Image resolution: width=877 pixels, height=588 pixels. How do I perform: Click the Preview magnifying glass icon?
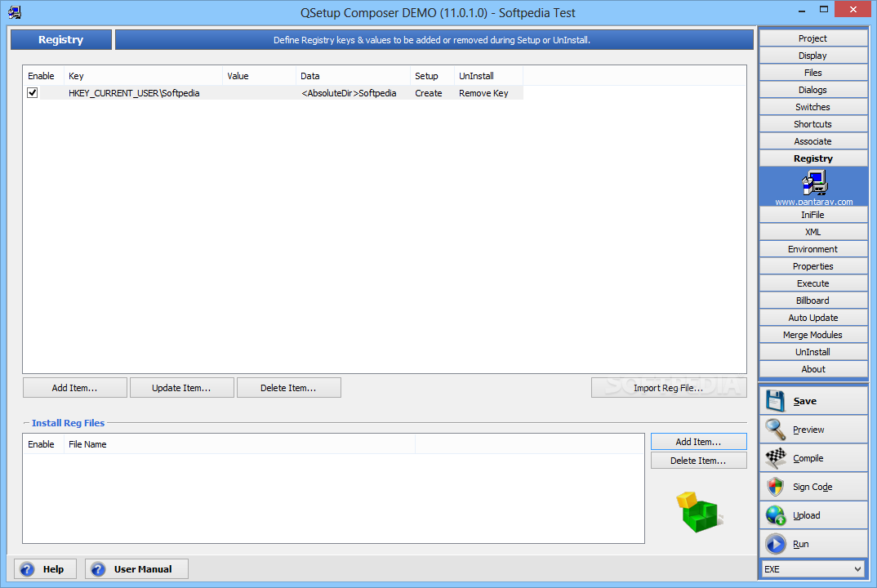click(x=776, y=430)
